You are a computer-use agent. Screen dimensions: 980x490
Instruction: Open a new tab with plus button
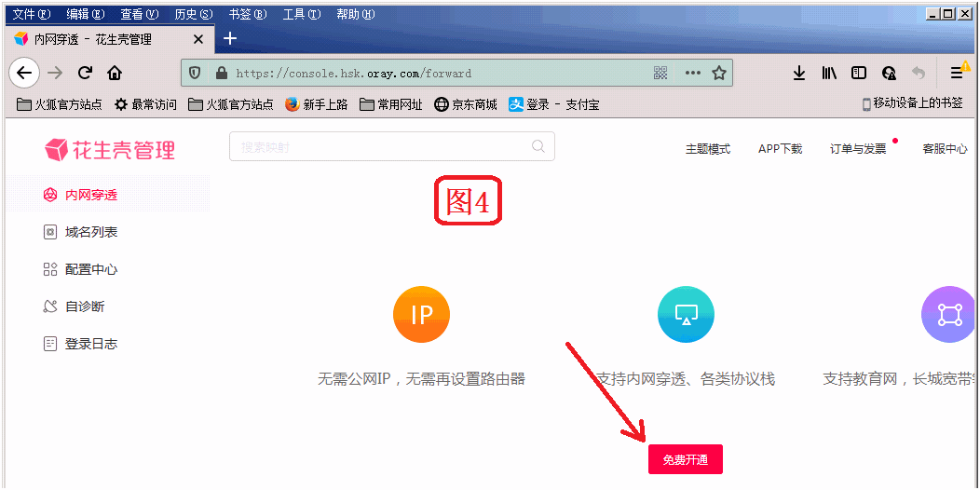click(x=230, y=39)
